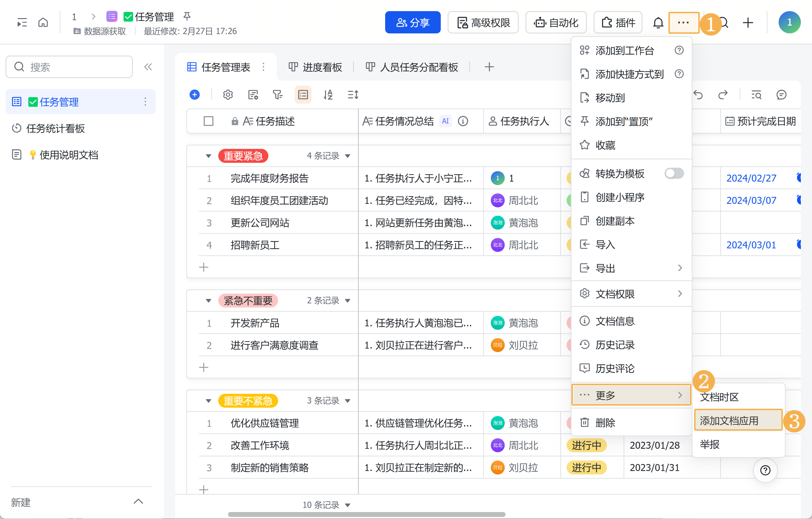This screenshot has height=519, width=812.
Task: Open 任务统计看板 in the sidebar
Action: (80, 128)
